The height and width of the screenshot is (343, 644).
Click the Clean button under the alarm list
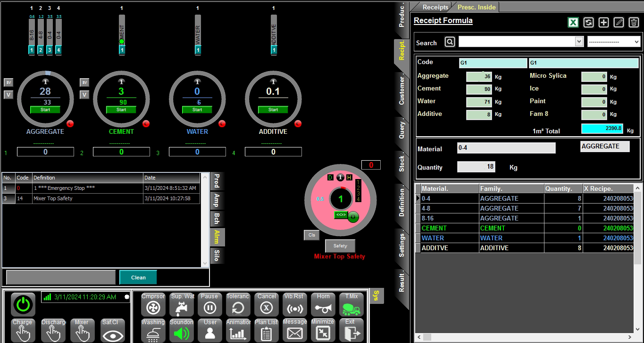coord(138,278)
